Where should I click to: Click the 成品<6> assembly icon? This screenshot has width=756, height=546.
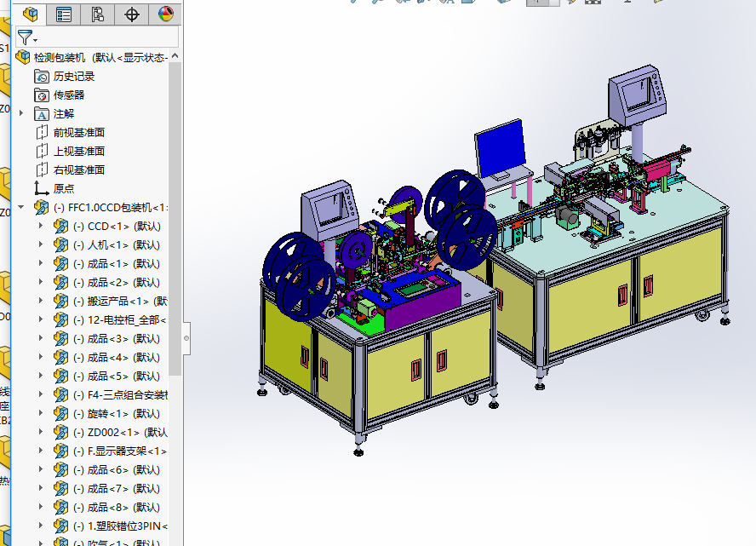[60, 470]
